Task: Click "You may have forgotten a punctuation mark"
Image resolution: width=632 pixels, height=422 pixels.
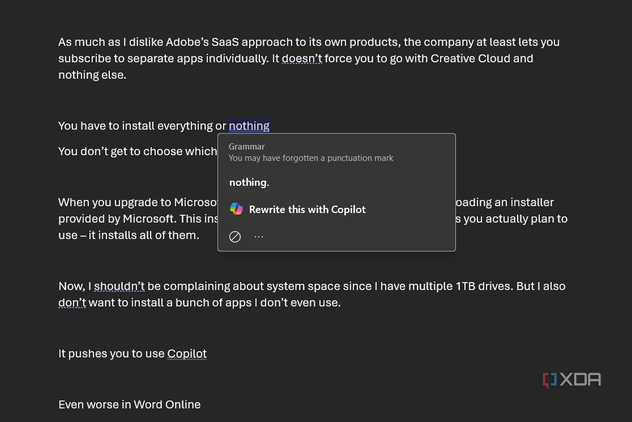Action: point(311,158)
